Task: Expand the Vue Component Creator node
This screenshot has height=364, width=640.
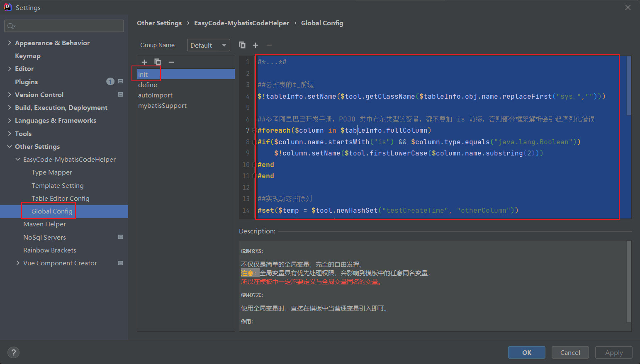Action: point(18,263)
